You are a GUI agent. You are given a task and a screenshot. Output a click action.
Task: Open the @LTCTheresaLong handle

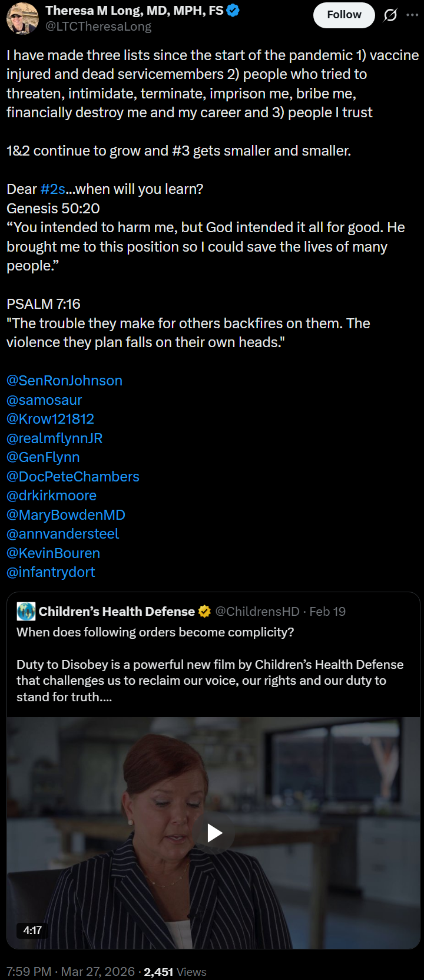[x=98, y=27]
